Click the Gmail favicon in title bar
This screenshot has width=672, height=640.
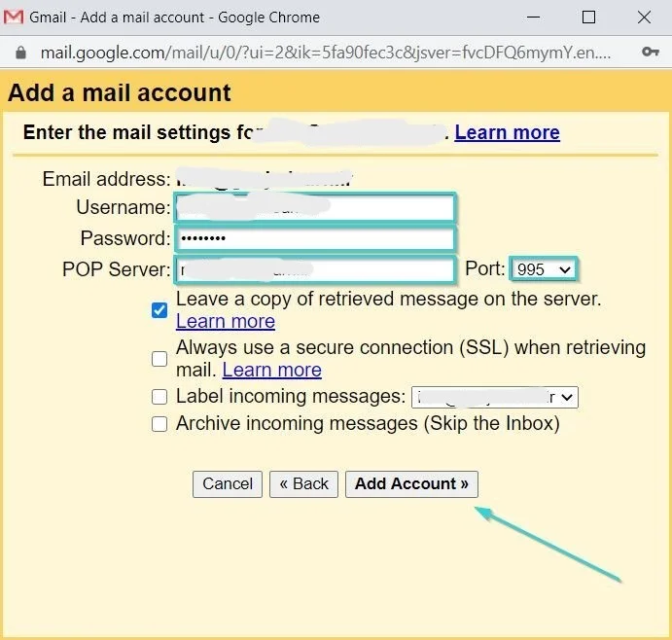(x=15, y=18)
